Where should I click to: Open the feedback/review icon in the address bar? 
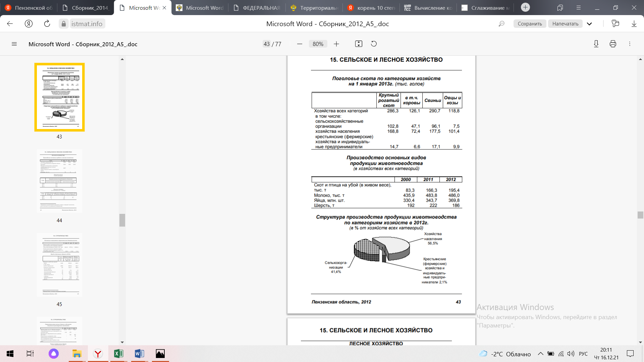pyautogui.click(x=615, y=24)
